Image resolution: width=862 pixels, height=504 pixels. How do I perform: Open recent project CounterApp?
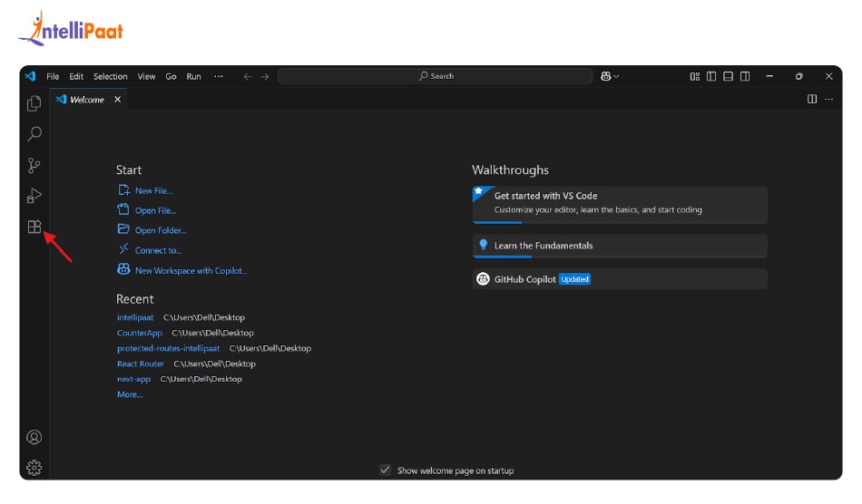[x=140, y=333]
